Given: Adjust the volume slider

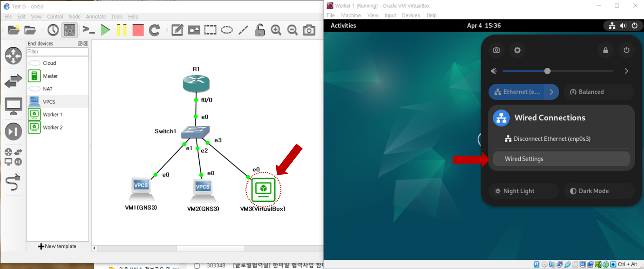Looking at the screenshot, I should pyautogui.click(x=558, y=71).
